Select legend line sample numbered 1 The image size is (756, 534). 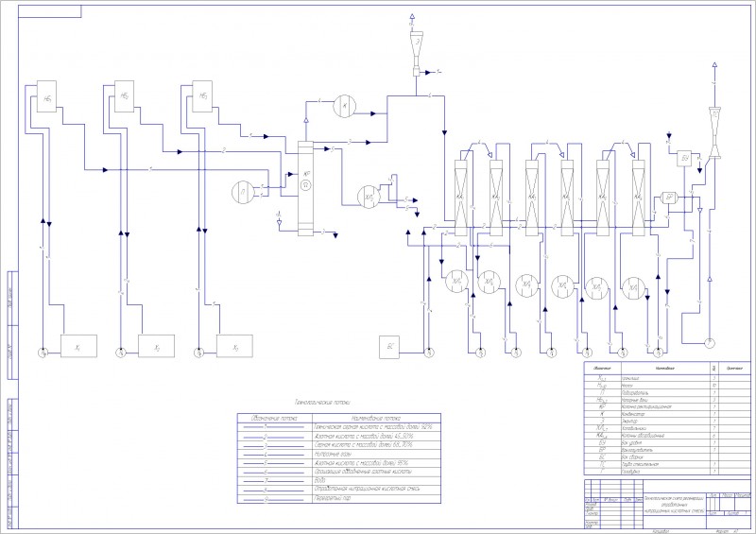coord(275,427)
